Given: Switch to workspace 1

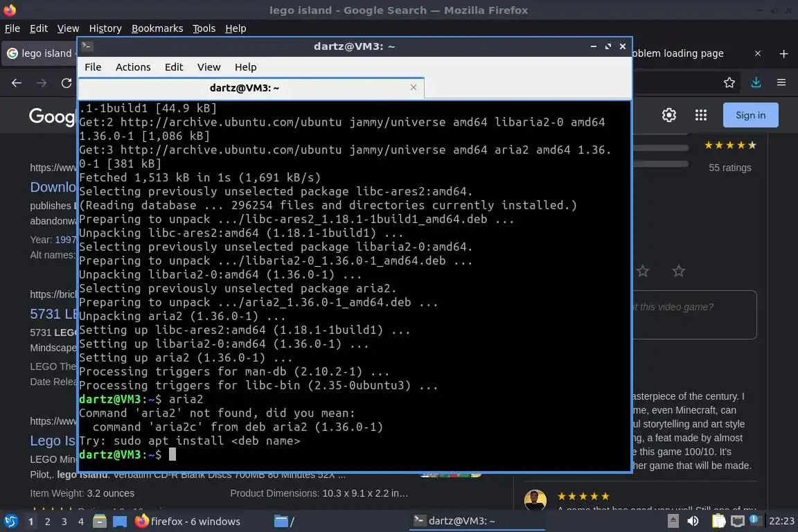Looking at the screenshot, I should coord(31,522).
